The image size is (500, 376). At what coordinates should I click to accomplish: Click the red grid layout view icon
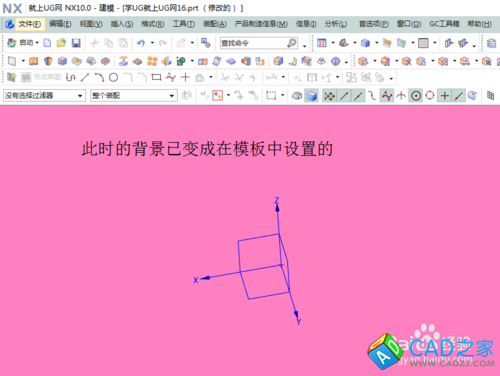coord(322,43)
